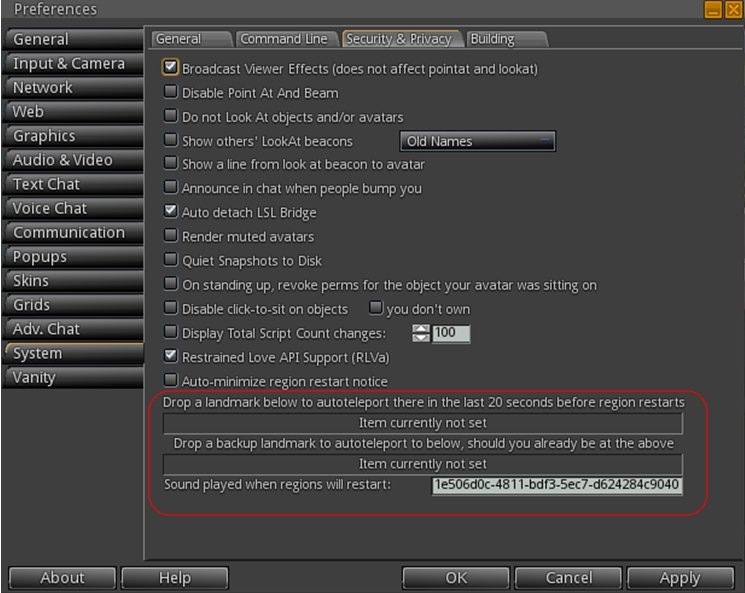Image resolution: width=745 pixels, height=593 pixels.
Task: Uncheck Broadcast Viewer Effects option
Action: [x=171, y=69]
